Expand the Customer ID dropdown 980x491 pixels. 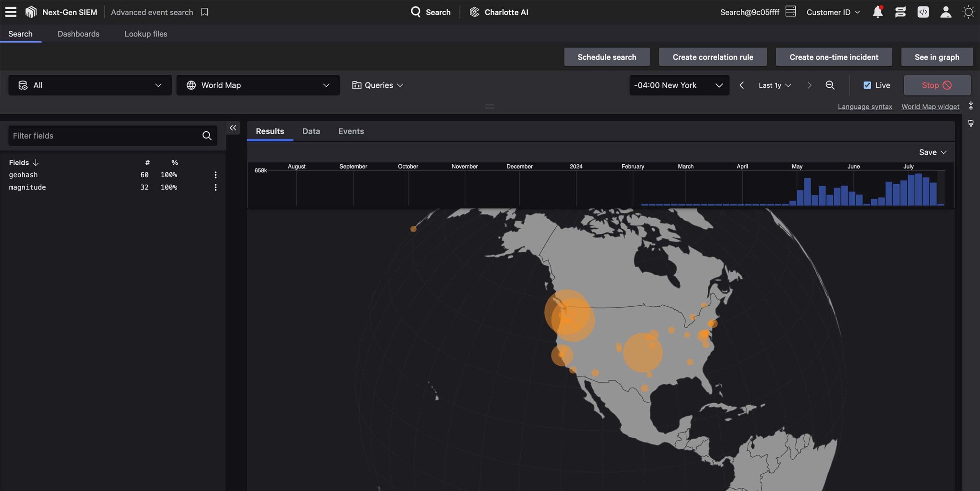pyautogui.click(x=833, y=12)
